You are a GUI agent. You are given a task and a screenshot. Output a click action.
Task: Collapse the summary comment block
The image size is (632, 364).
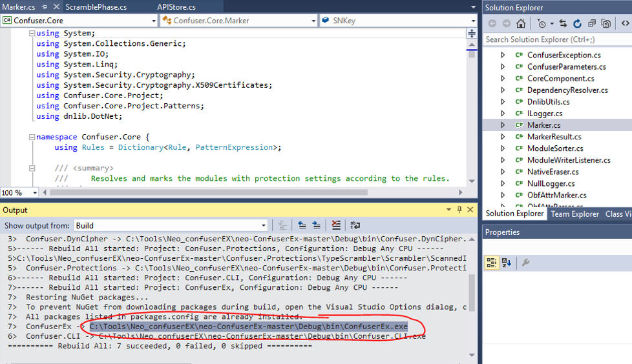[32, 168]
